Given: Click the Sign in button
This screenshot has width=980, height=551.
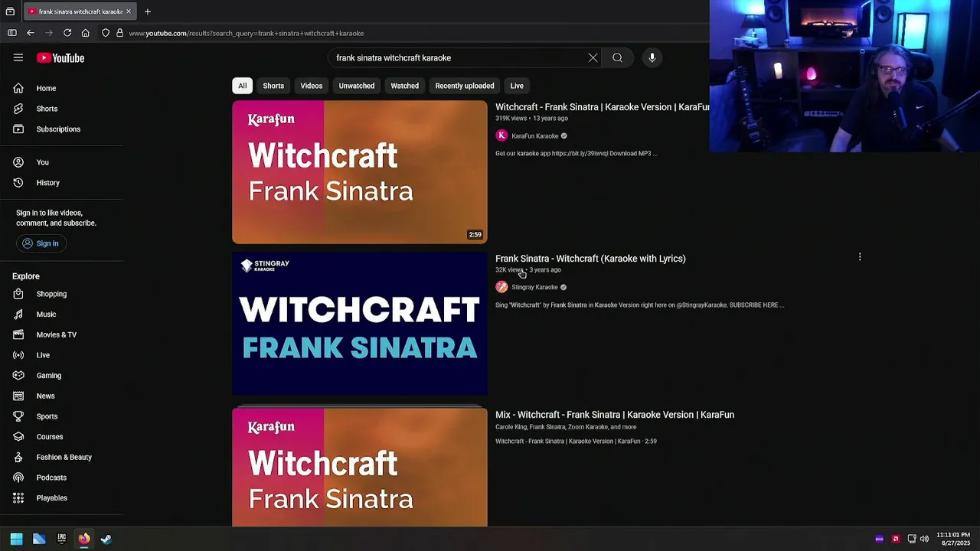Looking at the screenshot, I should pyautogui.click(x=41, y=243).
